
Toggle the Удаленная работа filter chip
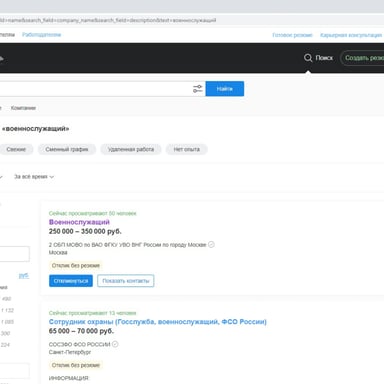131,149
